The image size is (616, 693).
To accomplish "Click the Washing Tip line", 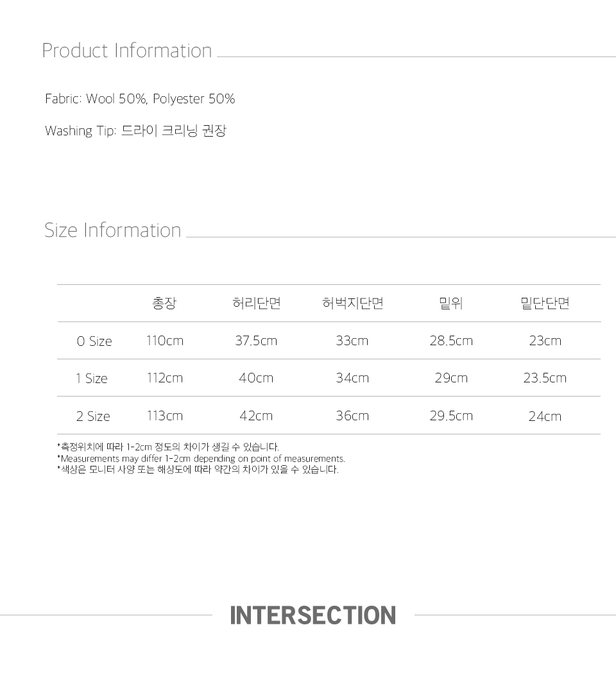I will 135,131.
